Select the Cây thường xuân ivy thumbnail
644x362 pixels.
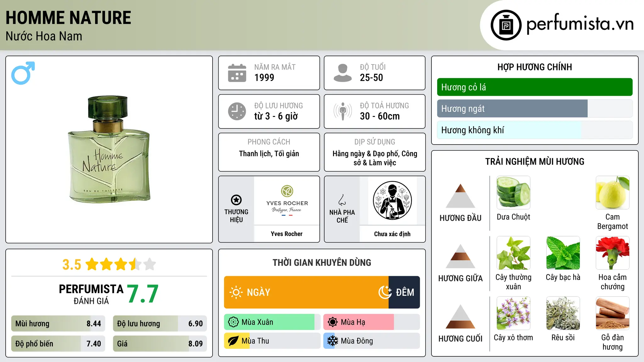pos(514,253)
